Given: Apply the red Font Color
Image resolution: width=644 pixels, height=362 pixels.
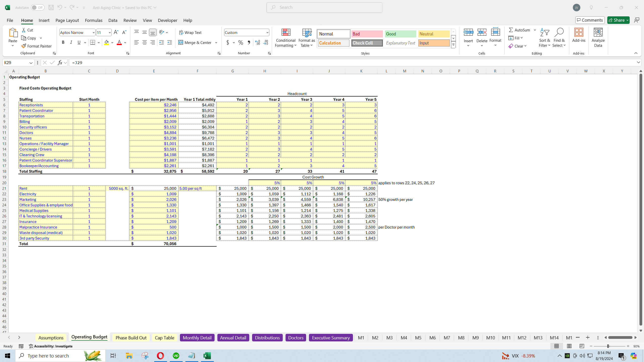Looking at the screenshot, I should coord(119,42).
